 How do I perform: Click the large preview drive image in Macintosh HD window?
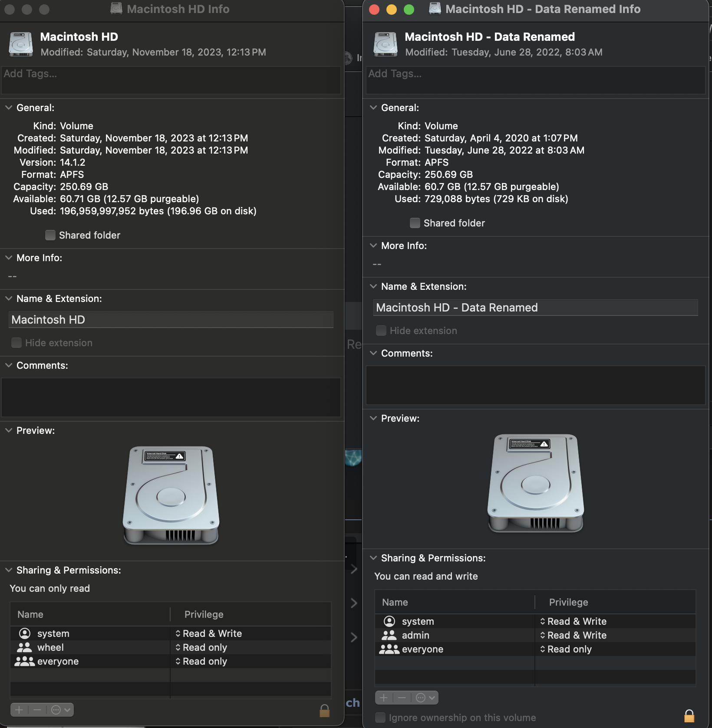pos(171,495)
